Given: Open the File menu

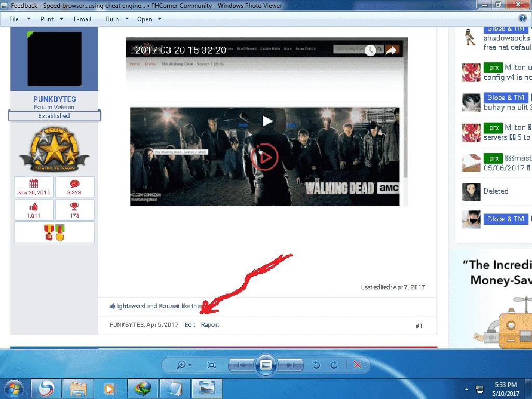Looking at the screenshot, I should [14, 19].
